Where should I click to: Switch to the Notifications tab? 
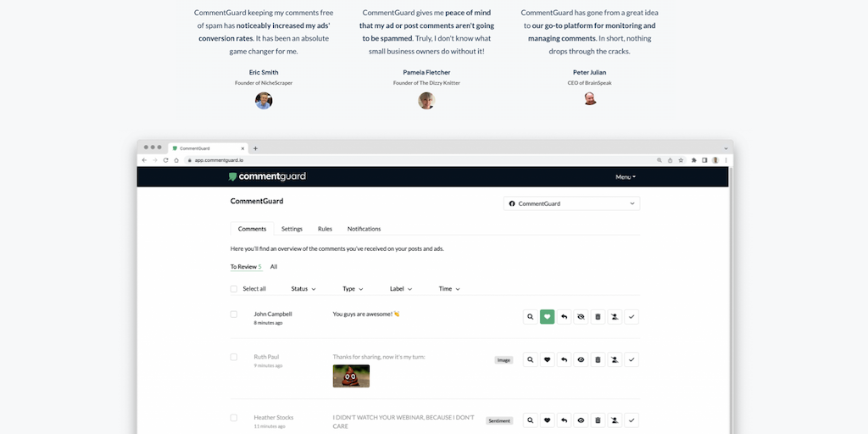pyautogui.click(x=364, y=229)
